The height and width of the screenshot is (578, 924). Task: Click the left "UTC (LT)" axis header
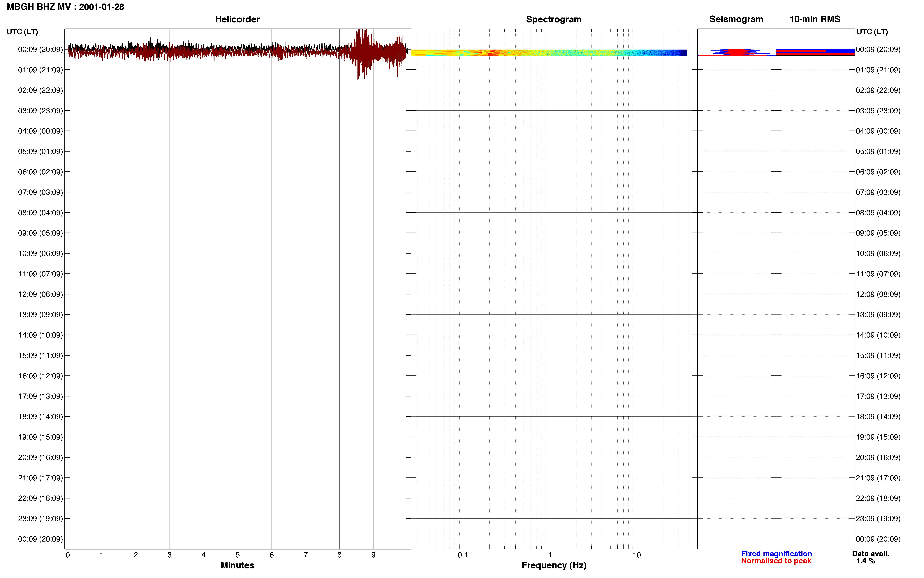(22, 32)
